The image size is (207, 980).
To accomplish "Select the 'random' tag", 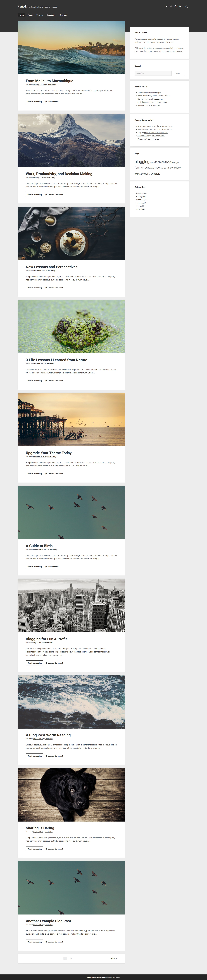I will tap(171, 168).
